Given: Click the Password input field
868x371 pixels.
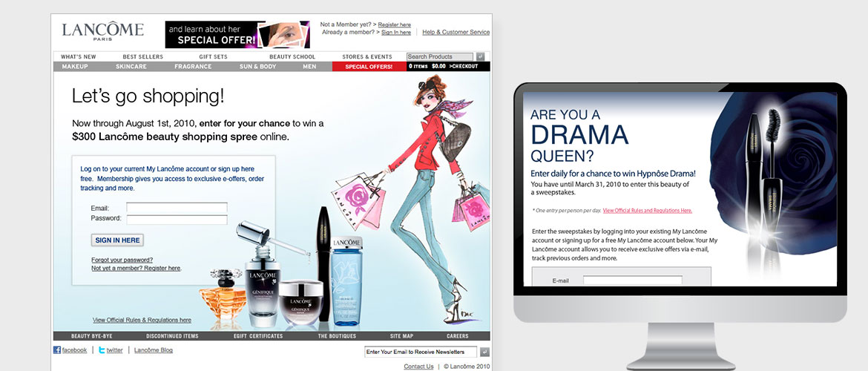Looking at the screenshot, I should coord(177,220).
